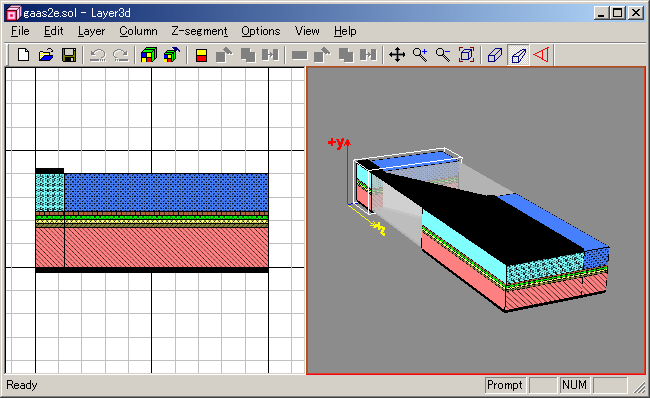
Task: Open the Column menu
Action: [138, 32]
